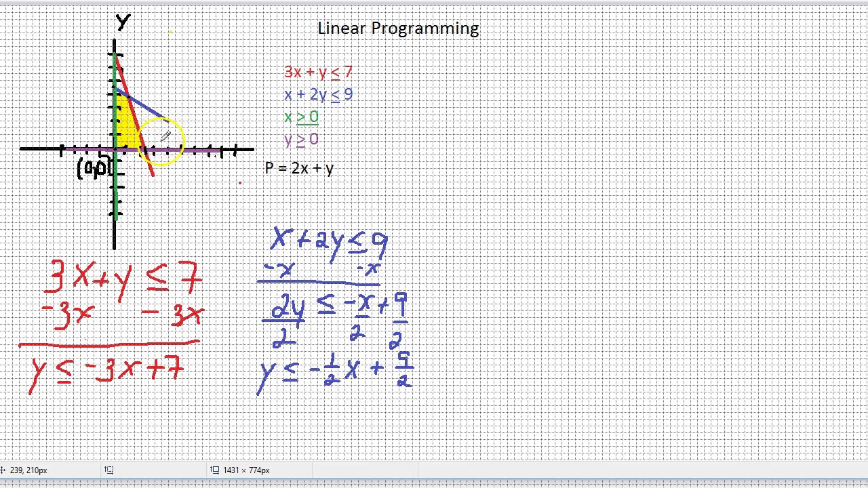Click the purple constraint 'y ≥ 0'
Screen dimensions: 868x488
pos(301,139)
